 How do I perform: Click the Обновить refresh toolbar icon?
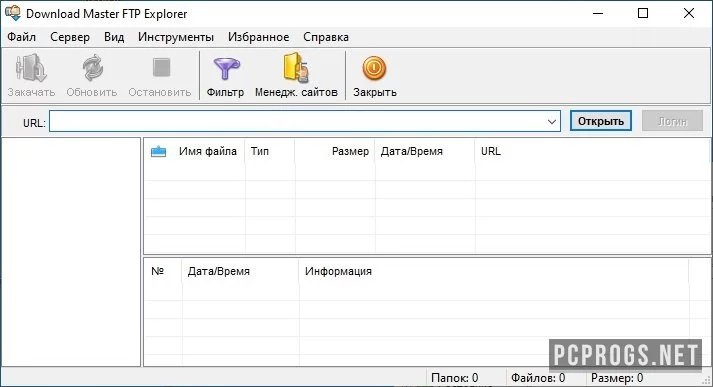point(92,68)
